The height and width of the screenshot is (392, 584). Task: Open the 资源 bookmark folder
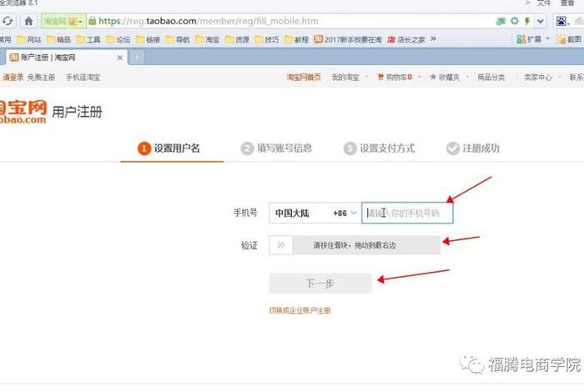(237, 39)
